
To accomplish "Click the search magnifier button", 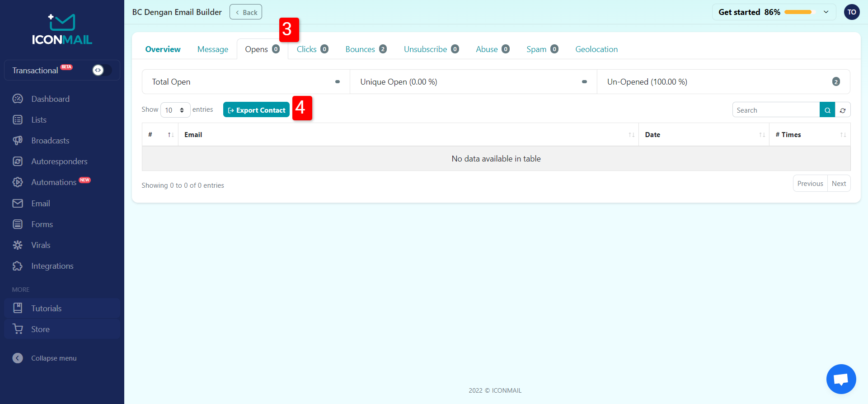I will point(827,110).
